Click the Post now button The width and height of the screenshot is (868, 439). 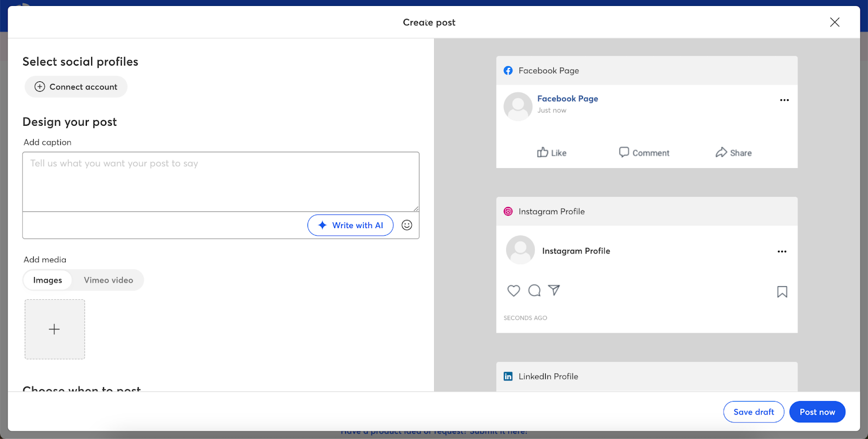point(817,412)
